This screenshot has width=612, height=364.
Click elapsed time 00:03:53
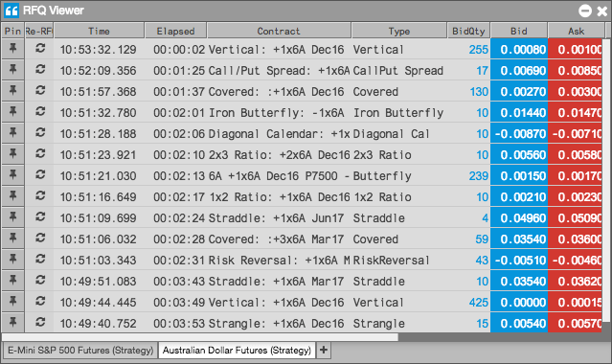(179, 324)
